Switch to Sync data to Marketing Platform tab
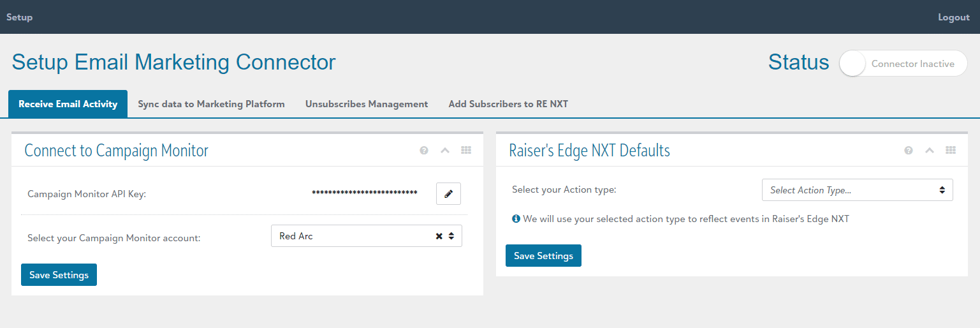The width and height of the screenshot is (980, 328). pos(211,104)
